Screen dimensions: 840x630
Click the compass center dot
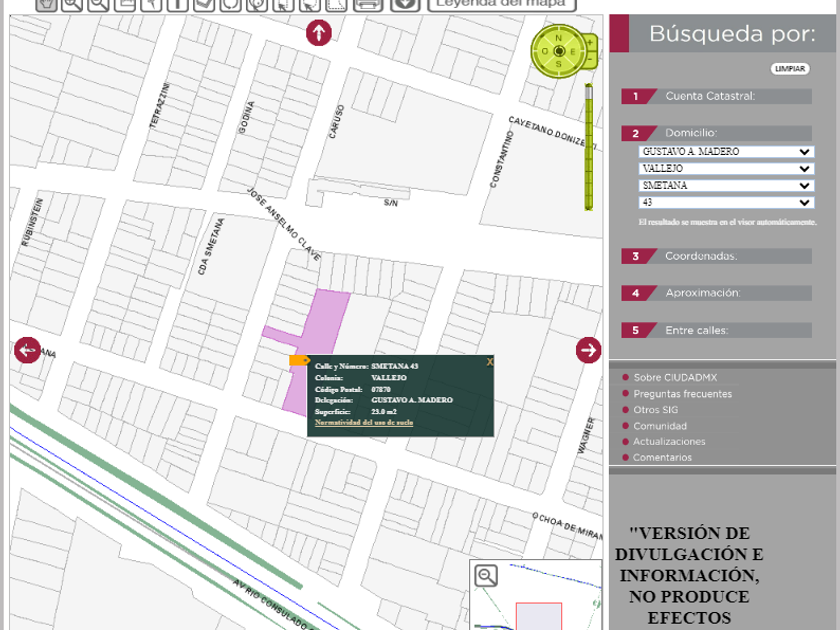[559, 51]
